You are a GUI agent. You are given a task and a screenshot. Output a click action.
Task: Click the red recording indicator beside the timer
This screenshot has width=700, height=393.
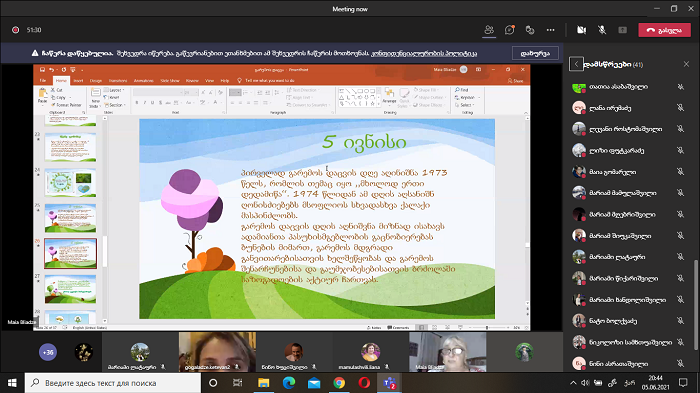pos(16,30)
